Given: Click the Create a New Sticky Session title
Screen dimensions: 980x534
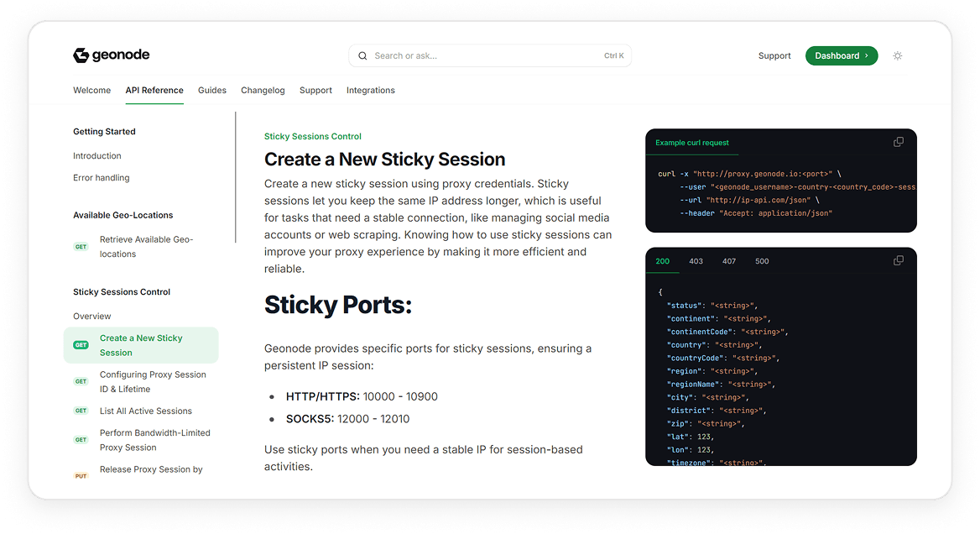Looking at the screenshot, I should (384, 160).
